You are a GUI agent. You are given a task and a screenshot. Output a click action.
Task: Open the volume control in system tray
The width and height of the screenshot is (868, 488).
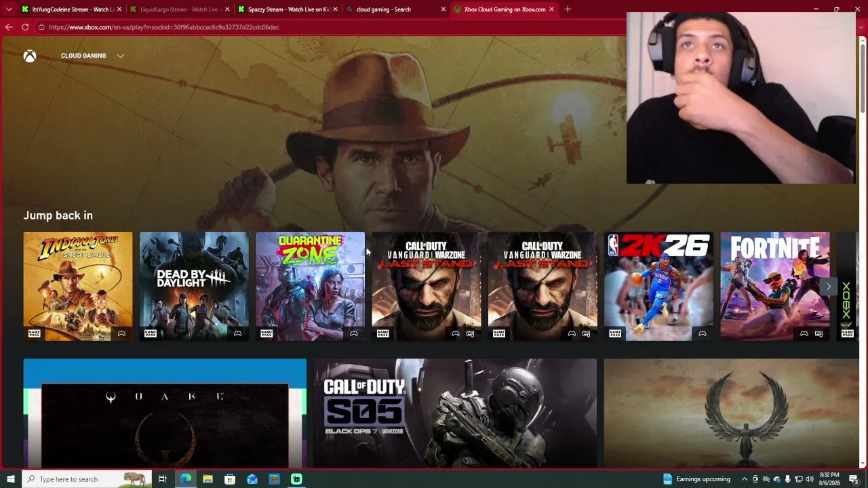coord(809,479)
